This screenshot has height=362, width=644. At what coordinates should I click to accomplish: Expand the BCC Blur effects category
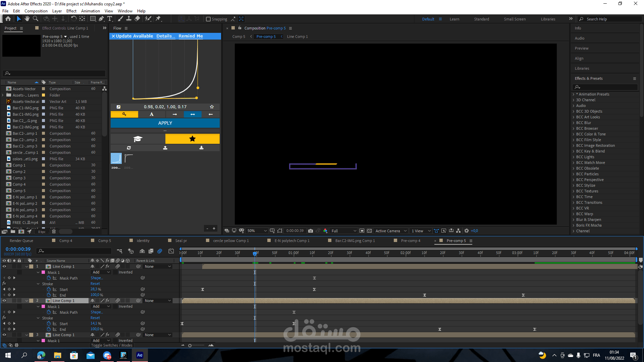574,123
